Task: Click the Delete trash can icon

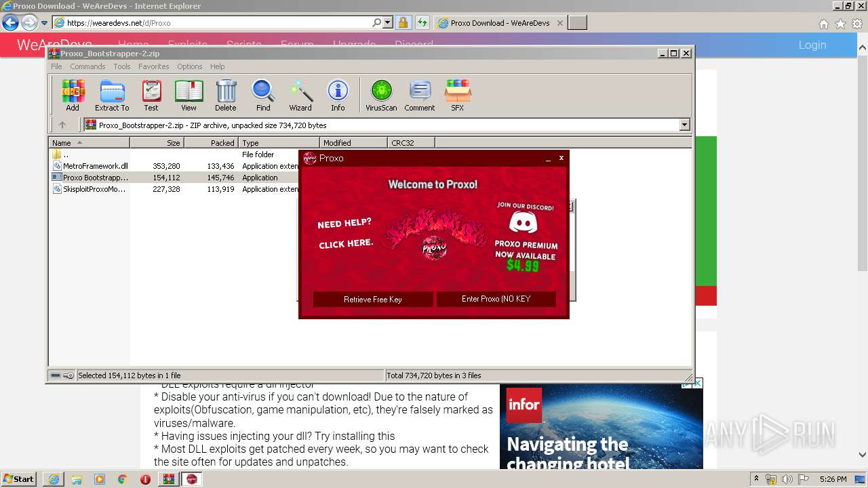Action: point(226,95)
